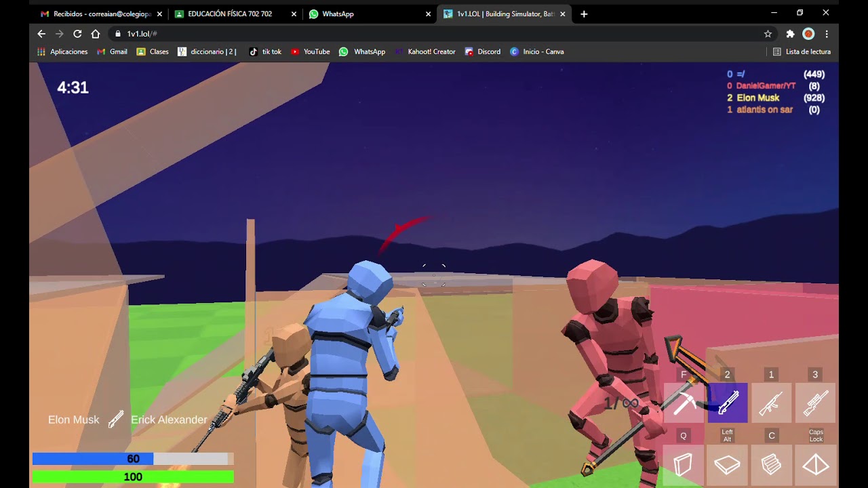This screenshot has width=868, height=488.
Task: Open the Chrome profile avatar
Action: pos(808,33)
